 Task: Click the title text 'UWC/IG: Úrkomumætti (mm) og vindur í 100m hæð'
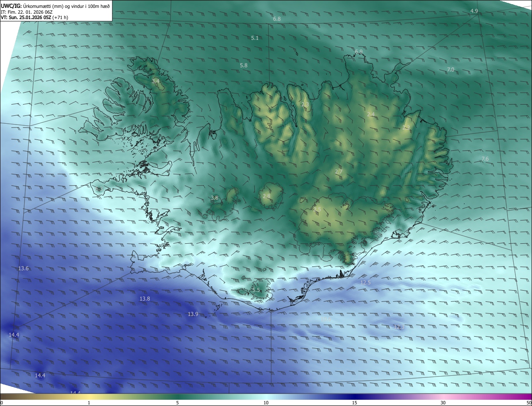(55, 6)
